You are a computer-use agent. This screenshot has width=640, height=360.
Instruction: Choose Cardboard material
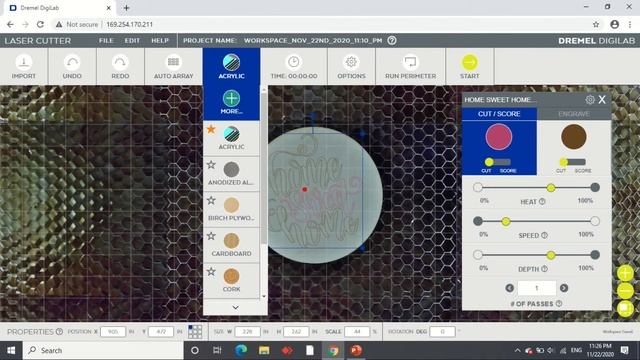point(231,245)
